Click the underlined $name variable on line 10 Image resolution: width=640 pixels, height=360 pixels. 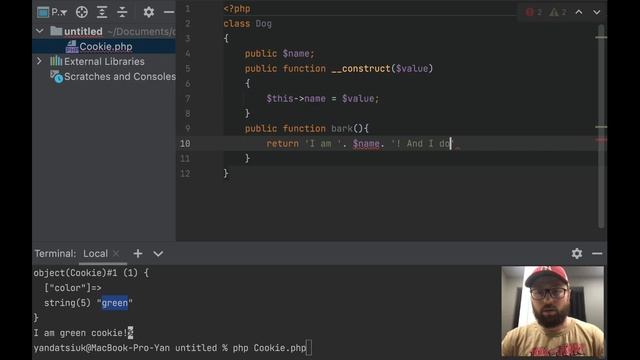pyautogui.click(x=366, y=144)
